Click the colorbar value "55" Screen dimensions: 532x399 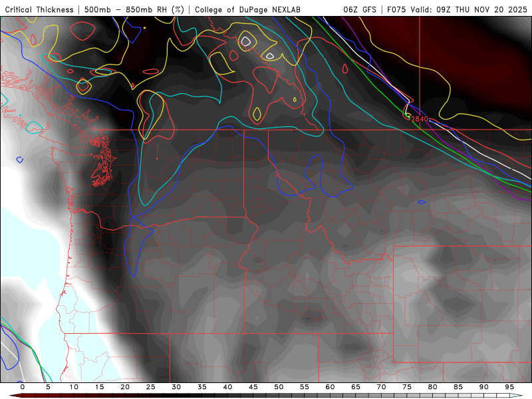point(305,387)
